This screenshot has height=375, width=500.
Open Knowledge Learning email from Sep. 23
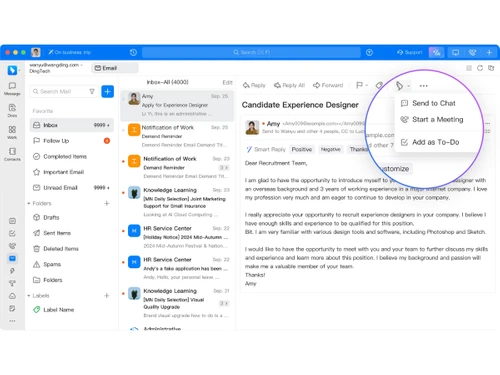[177, 202]
